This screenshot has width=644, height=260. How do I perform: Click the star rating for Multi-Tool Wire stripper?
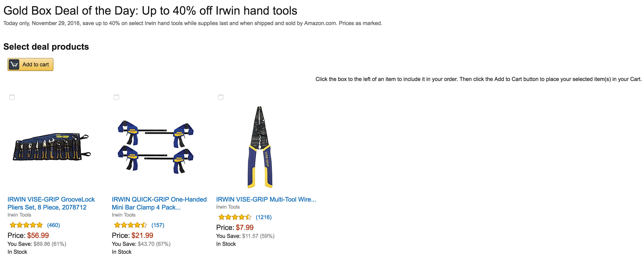pyautogui.click(x=235, y=217)
